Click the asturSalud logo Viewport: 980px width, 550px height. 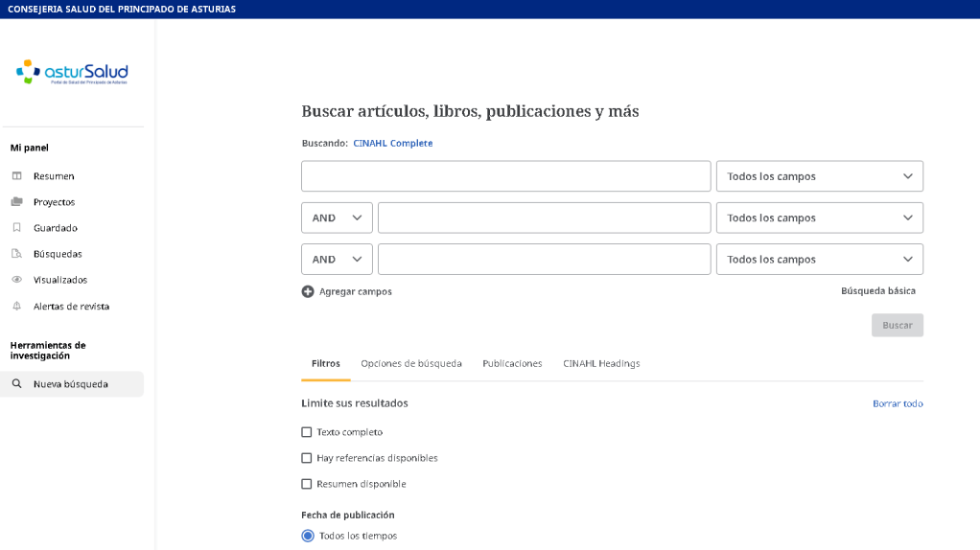(x=72, y=72)
